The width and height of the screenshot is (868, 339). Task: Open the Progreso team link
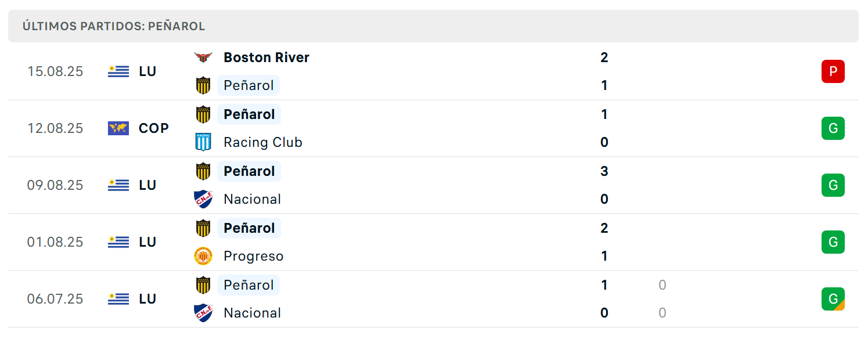(254, 256)
